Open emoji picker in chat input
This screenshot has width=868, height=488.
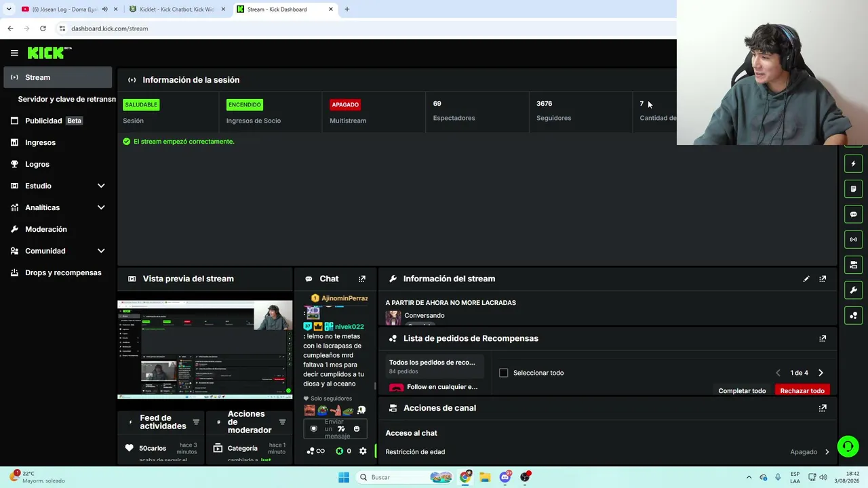[357, 429]
